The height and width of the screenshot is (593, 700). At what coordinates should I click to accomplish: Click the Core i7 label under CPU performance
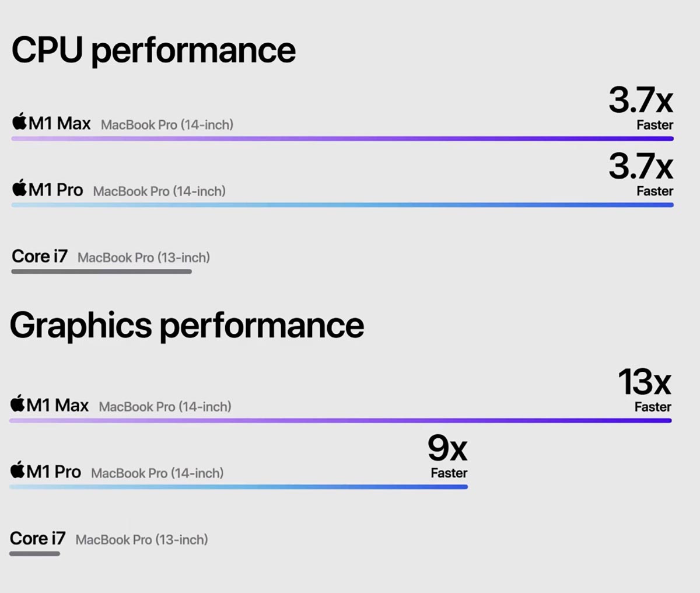(x=40, y=256)
